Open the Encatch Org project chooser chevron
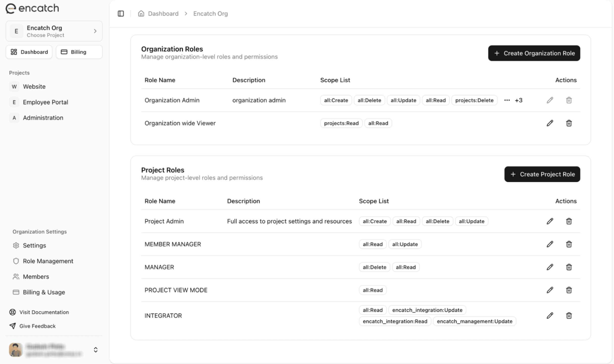The height and width of the screenshot is (364, 614). [95, 31]
